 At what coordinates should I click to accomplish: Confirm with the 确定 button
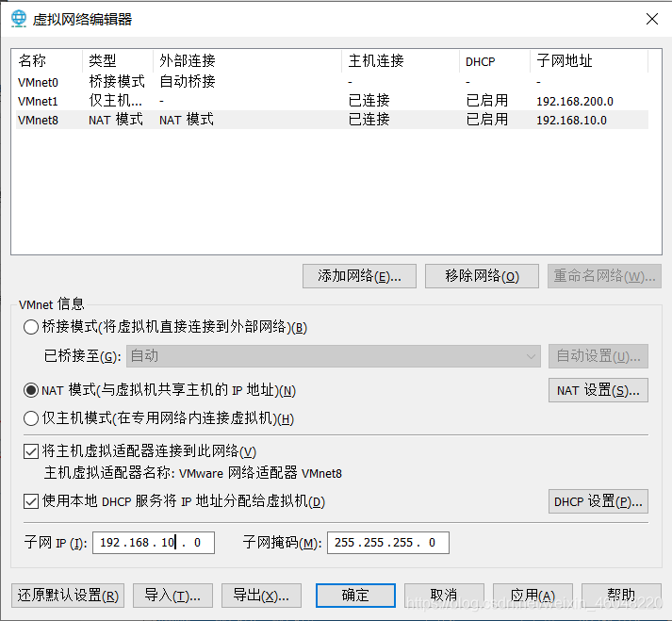(x=355, y=596)
